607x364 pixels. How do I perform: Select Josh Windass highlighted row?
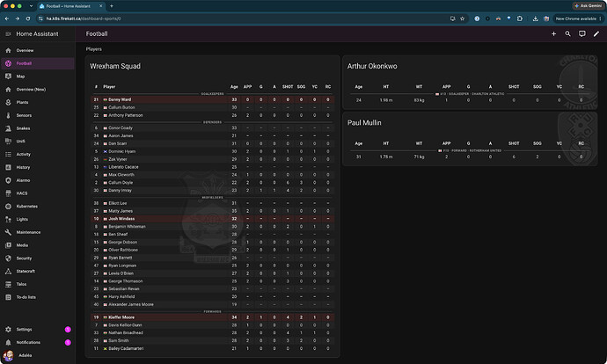[x=212, y=219]
